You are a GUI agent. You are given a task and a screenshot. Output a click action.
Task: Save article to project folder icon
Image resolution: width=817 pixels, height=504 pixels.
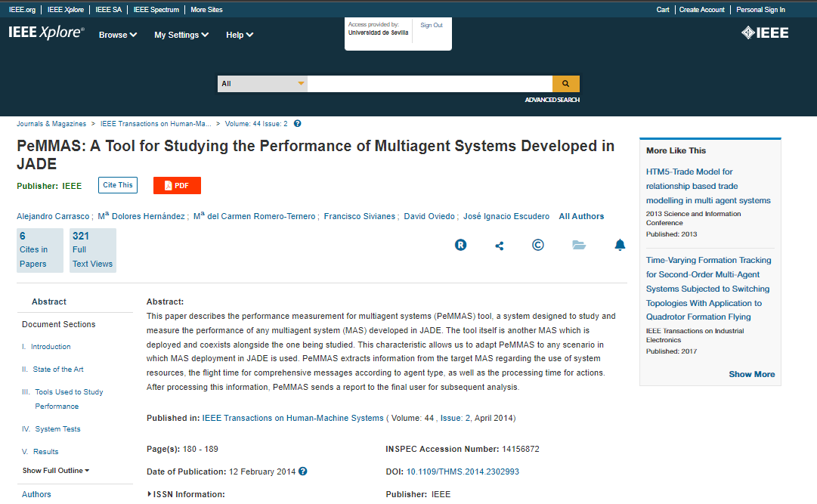click(x=579, y=245)
